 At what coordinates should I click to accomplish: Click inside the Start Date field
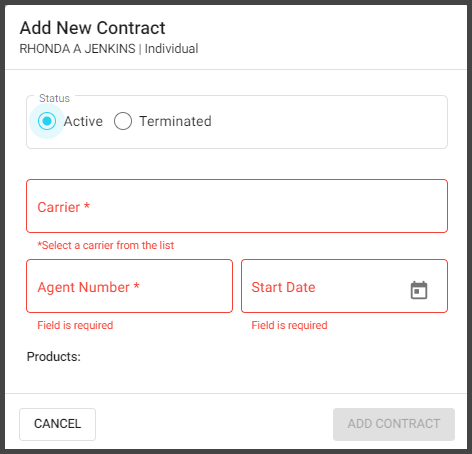(344, 286)
